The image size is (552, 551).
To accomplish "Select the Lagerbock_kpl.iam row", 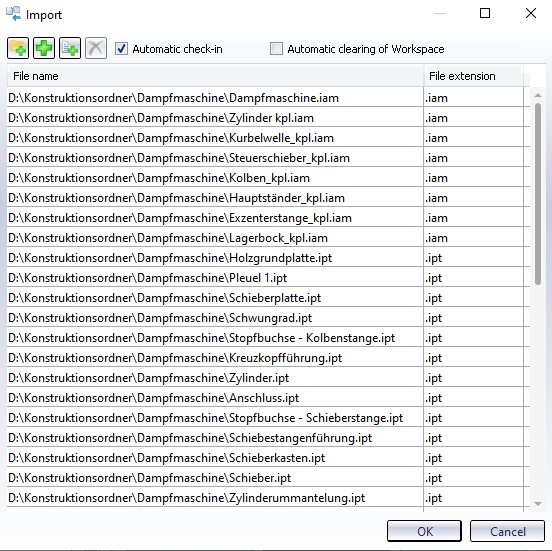I will pyautogui.click(x=268, y=238).
